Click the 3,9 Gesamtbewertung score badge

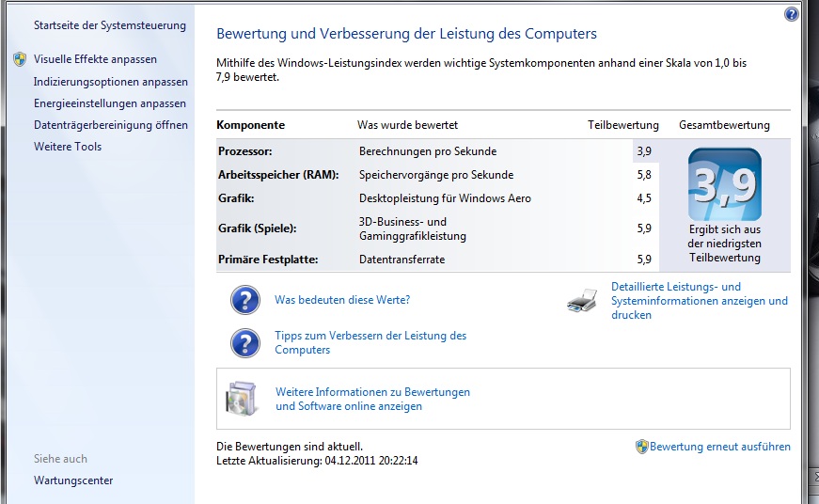coord(724,184)
